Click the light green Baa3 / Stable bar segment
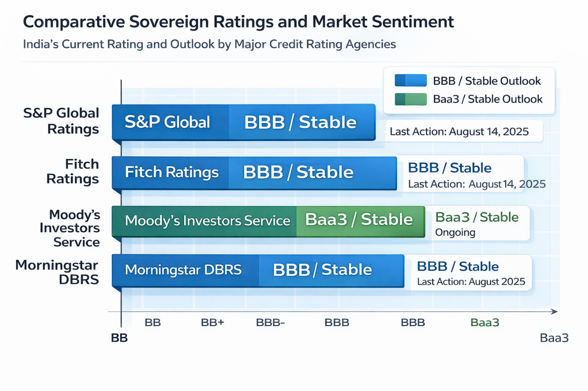This screenshot has width=588, height=391. (360, 220)
